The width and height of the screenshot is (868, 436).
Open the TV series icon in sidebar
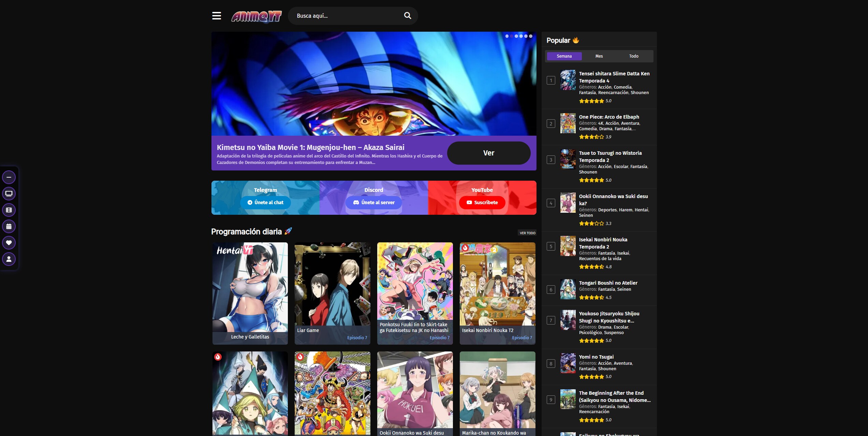click(x=9, y=194)
